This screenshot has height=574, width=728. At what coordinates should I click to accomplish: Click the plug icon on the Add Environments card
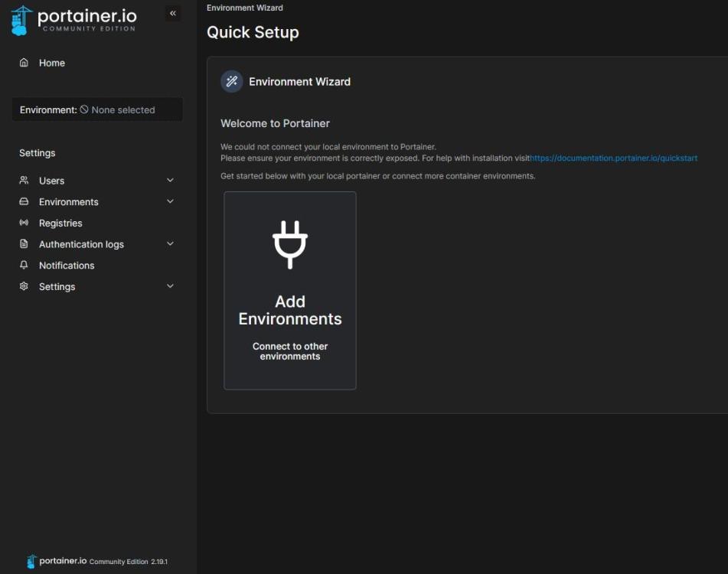pos(290,244)
